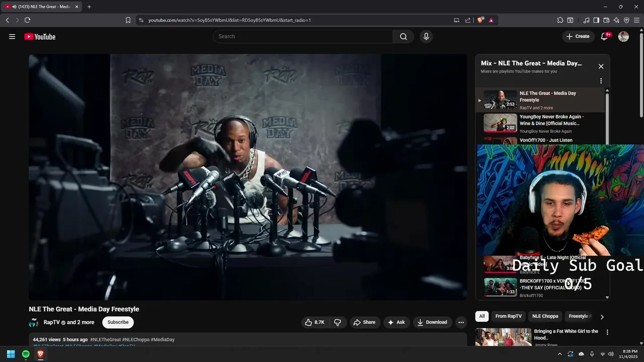
Task: Select the NLE The Great browser tab
Action: click(x=41, y=7)
